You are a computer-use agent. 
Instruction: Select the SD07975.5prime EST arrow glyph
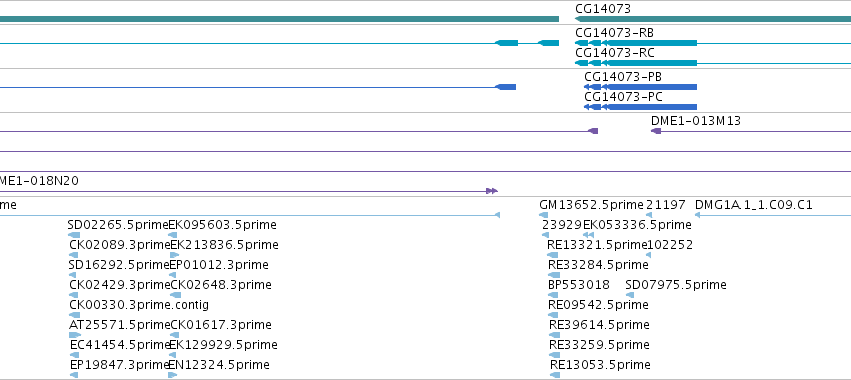tap(630, 295)
